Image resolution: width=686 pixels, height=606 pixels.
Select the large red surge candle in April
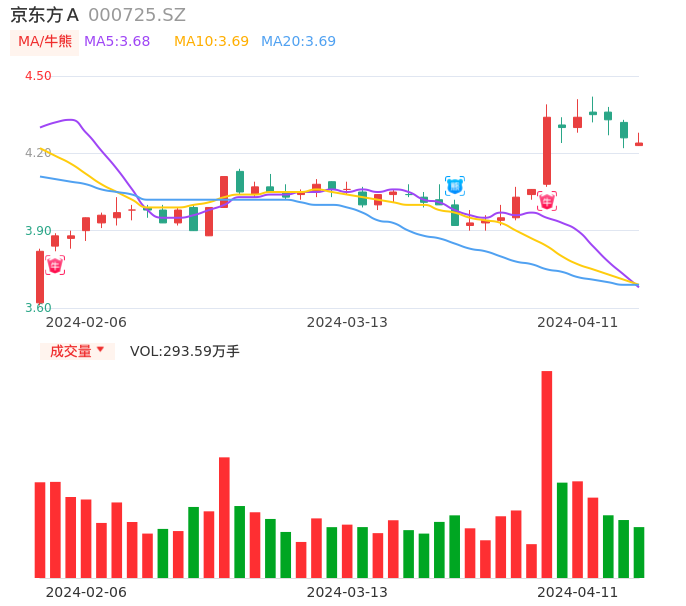[547, 150]
